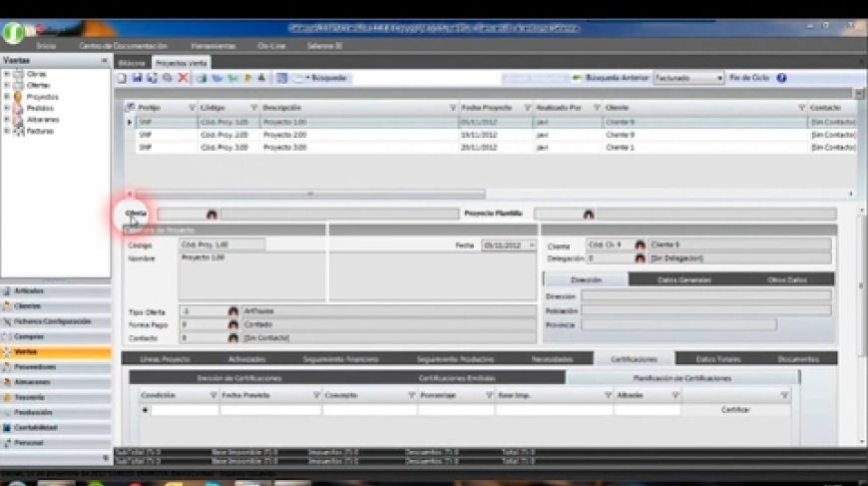This screenshot has width=868, height=486.
Task: Open the Certificaciones Emitidas sub-tab
Action: pos(457,378)
